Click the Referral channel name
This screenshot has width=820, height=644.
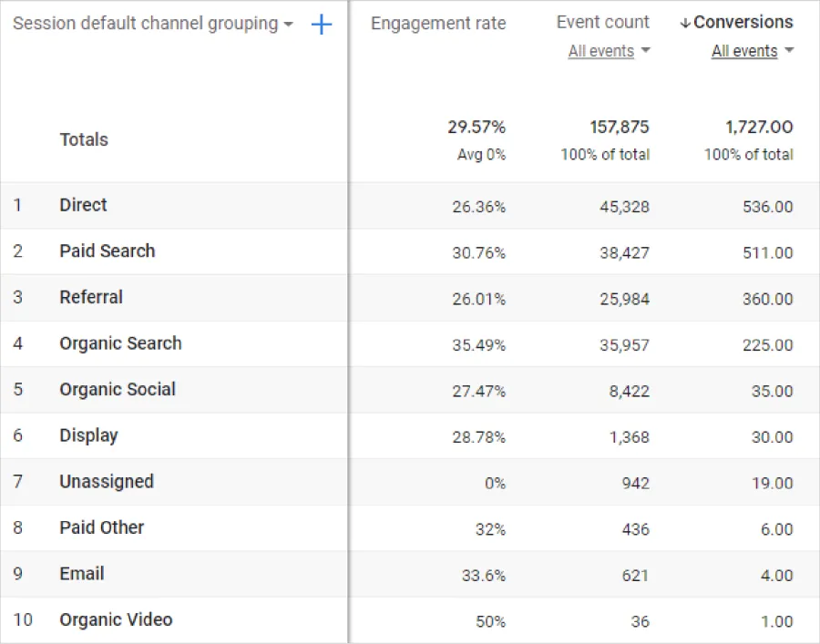coord(91,297)
